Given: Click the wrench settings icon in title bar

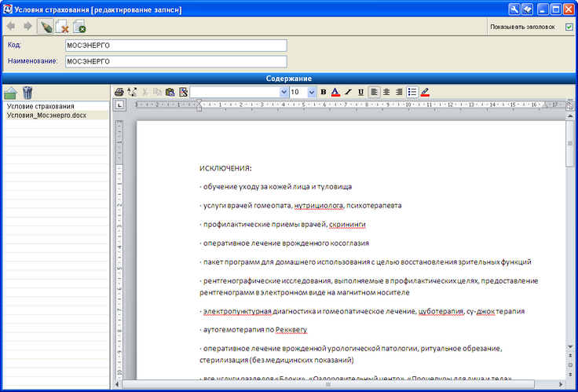Looking at the screenshot, I should point(514,9).
